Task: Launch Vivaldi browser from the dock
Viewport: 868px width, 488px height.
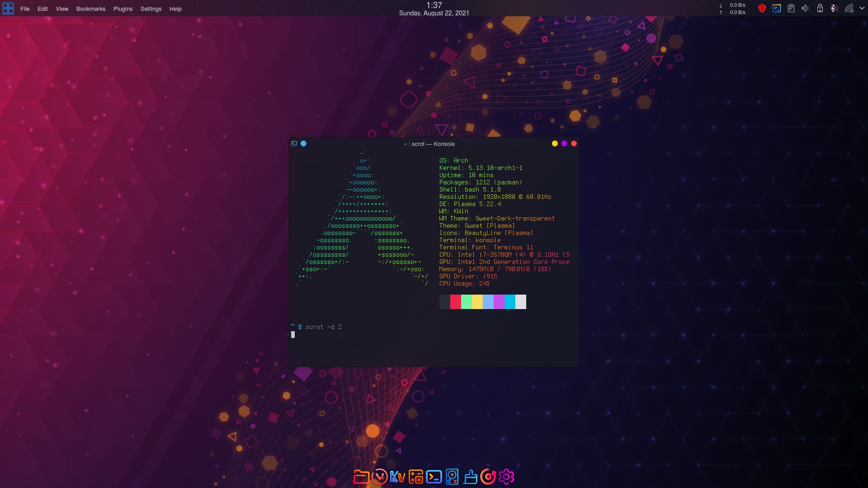Action: [x=379, y=477]
